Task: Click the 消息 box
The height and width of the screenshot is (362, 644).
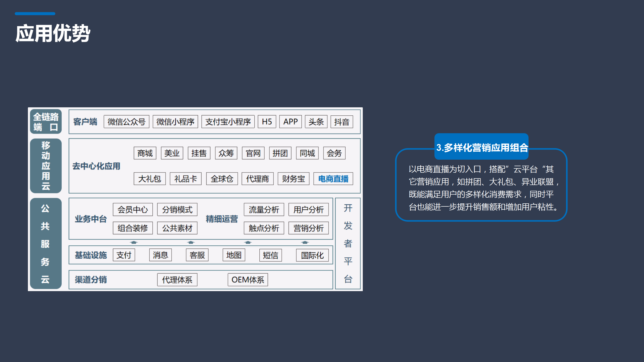Action: [160, 255]
